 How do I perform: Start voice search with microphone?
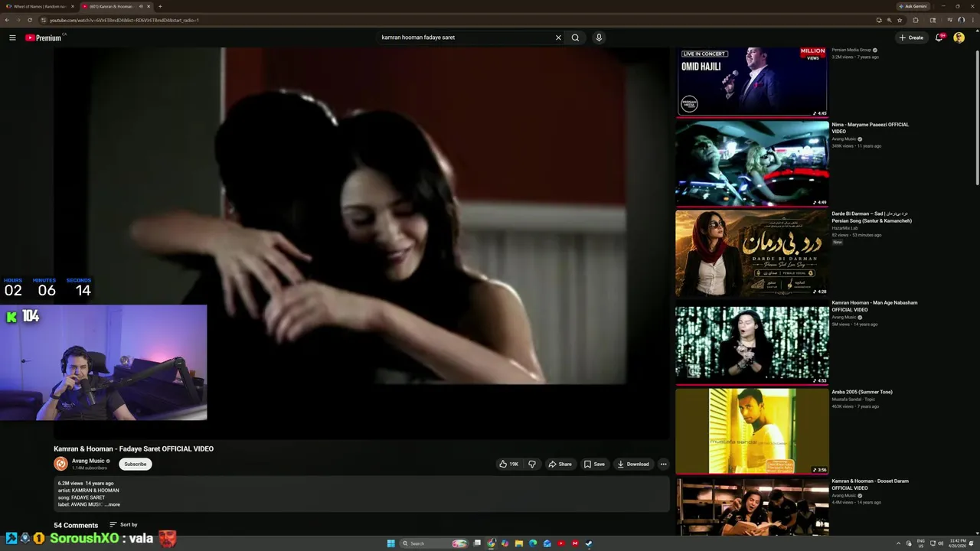point(599,37)
